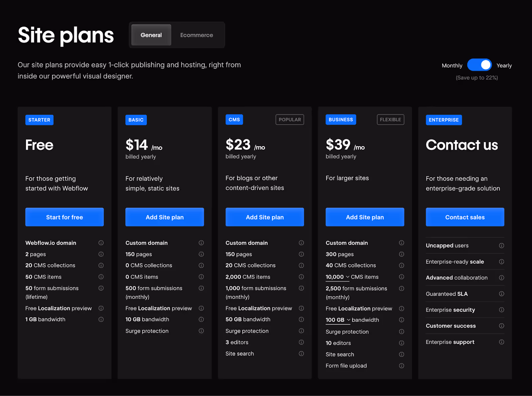Select the $23 /mo price
The image size is (532, 396).
[x=245, y=145]
